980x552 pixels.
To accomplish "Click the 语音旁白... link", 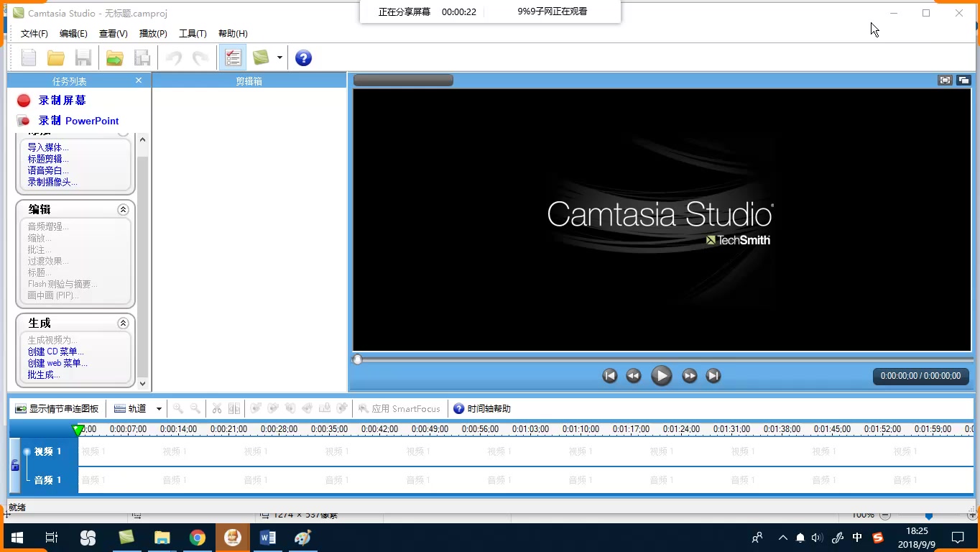I will tap(48, 170).
